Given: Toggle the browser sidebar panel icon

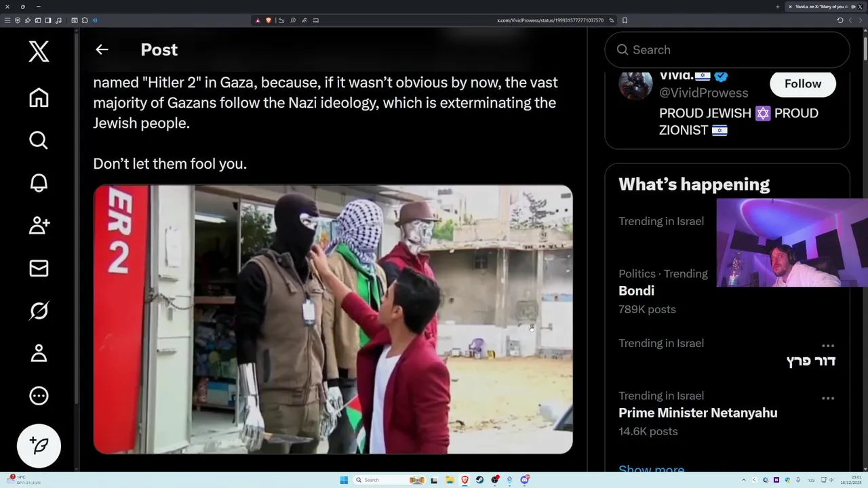Looking at the screenshot, I should [x=47, y=20].
